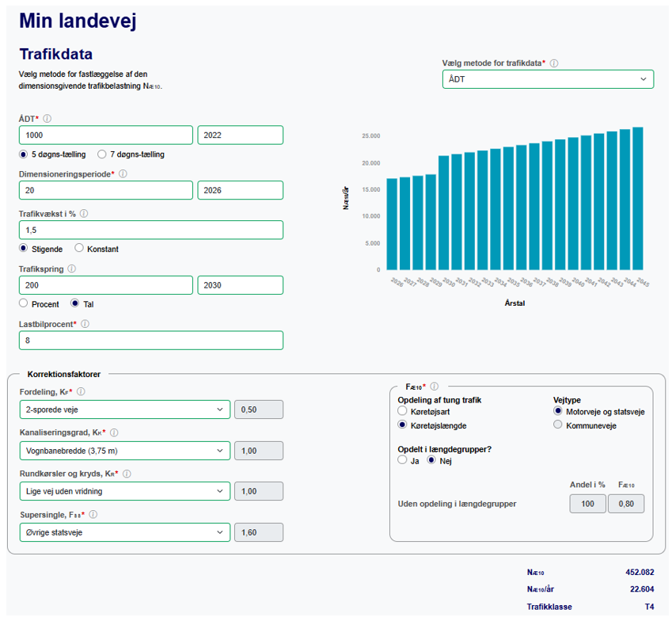
Task: Click info icon beside Supersingle
Action: click(93, 515)
